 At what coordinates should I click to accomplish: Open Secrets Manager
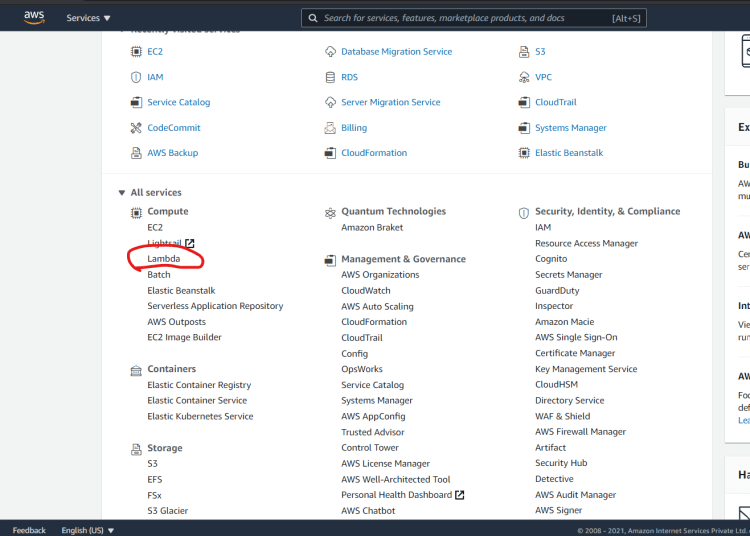569,274
